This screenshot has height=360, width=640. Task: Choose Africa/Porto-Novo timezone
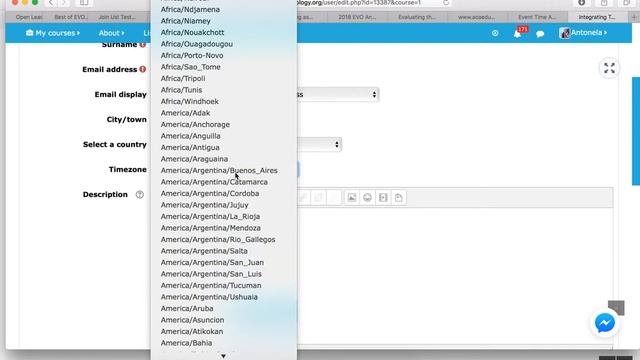click(x=192, y=55)
